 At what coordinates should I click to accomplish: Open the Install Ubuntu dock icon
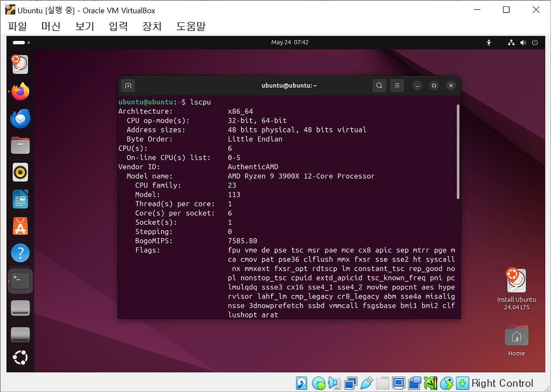[x=20, y=65]
